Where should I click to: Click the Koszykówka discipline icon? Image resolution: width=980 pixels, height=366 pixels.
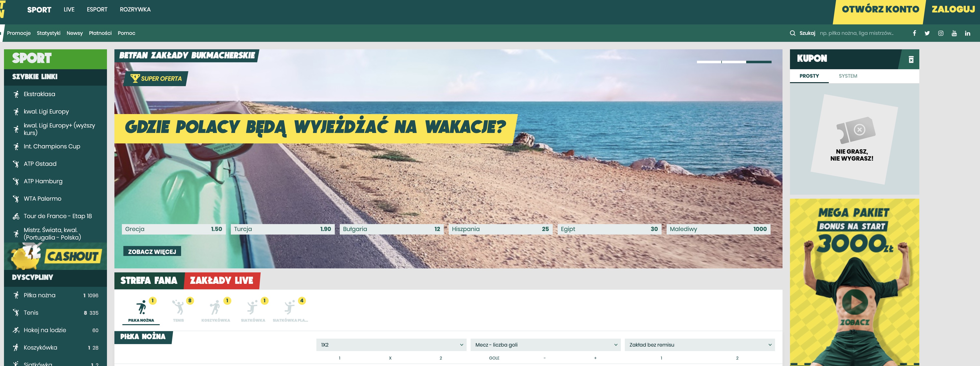[x=16, y=348]
